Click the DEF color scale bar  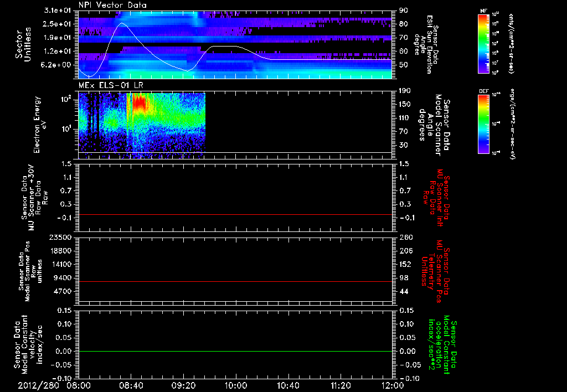coord(484,124)
